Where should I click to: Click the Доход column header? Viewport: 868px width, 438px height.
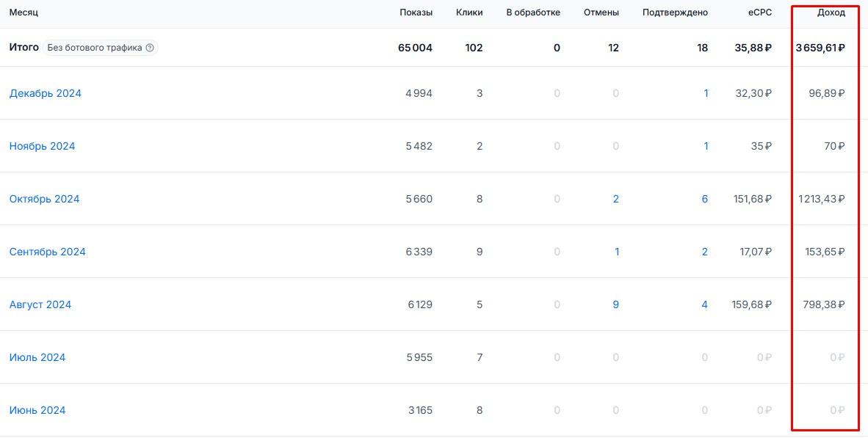(x=831, y=12)
